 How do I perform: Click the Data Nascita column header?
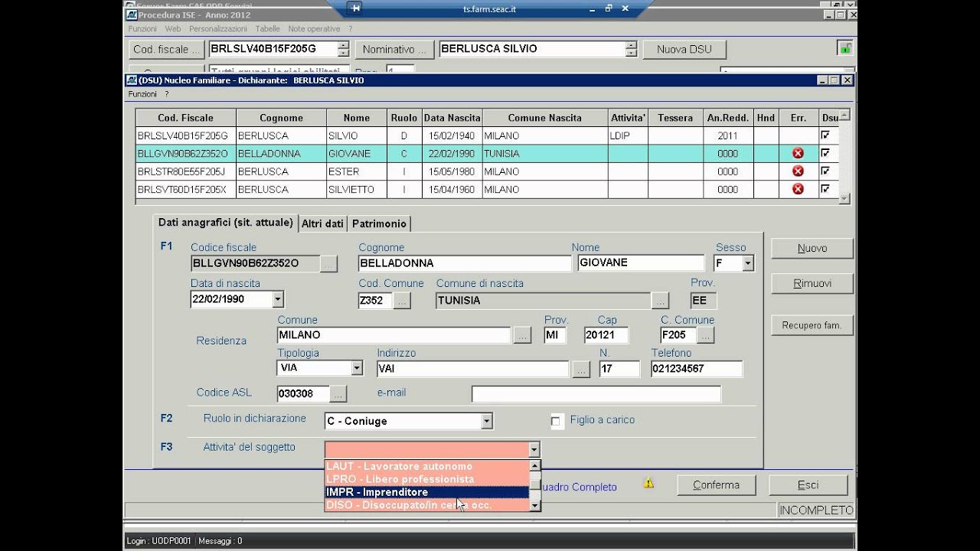452,118
